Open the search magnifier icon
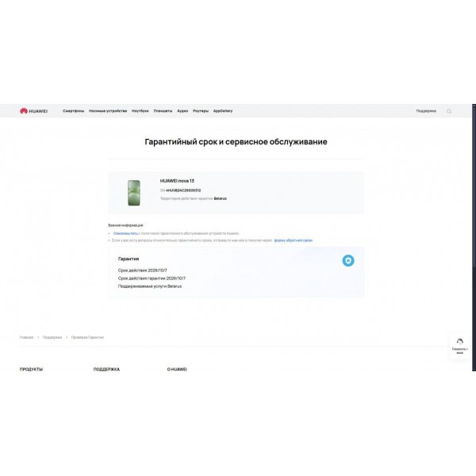476x476 pixels. [449, 111]
